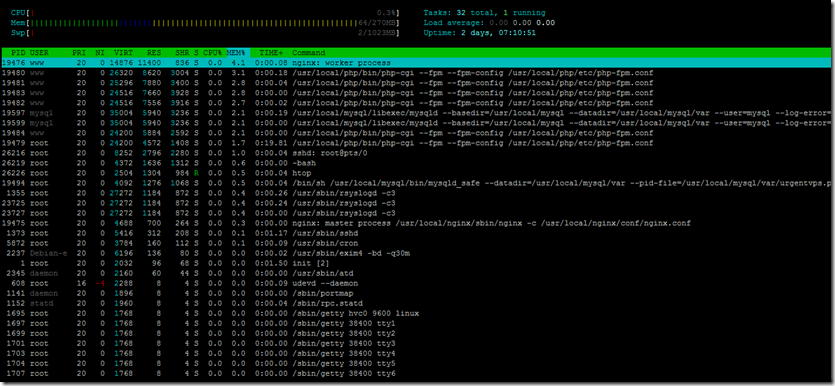Select the nginx: worker process row
835x386 pixels.
[x=416, y=63]
